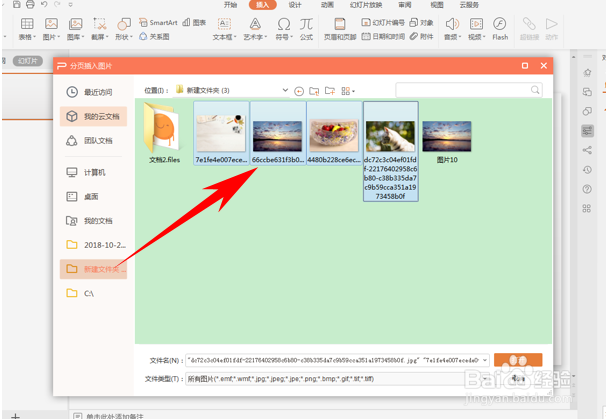The image size is (606, 419).
Task: Insert 幻灯片编号 slide number
Action: coord(383,22)
